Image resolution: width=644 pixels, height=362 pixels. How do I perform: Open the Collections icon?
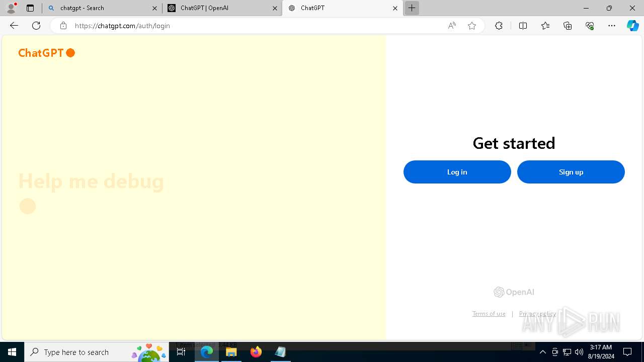568,26
